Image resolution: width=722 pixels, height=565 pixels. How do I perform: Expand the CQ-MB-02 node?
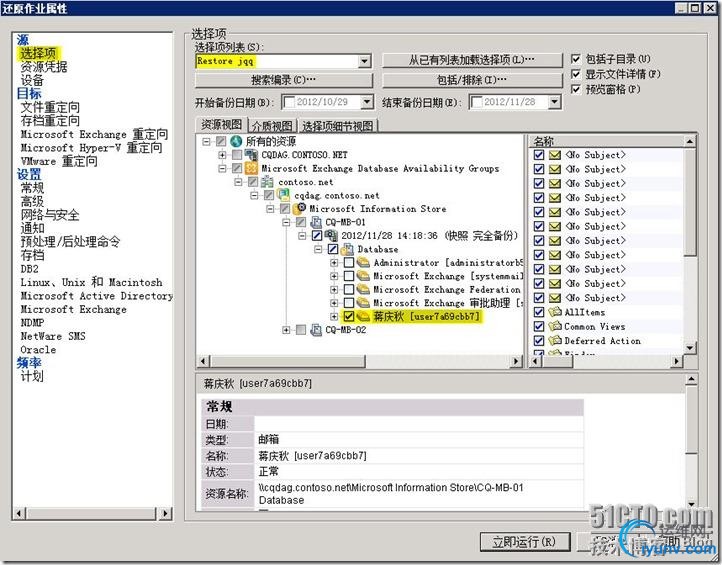286,330
